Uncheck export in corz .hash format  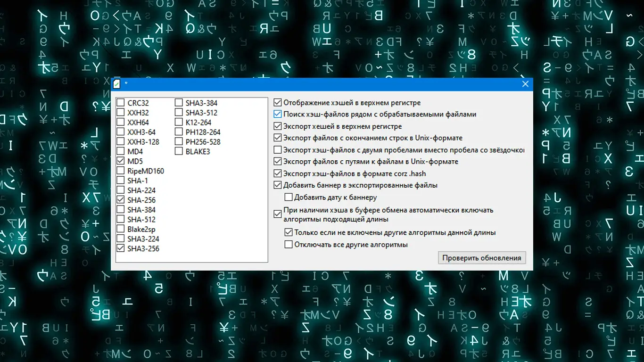point(278,173)
